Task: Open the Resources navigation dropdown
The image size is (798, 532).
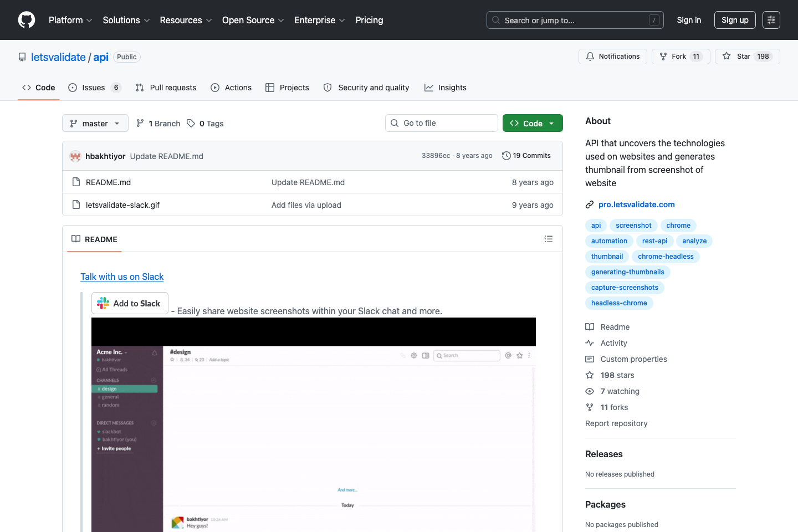Action: click(x=185, y=20)
